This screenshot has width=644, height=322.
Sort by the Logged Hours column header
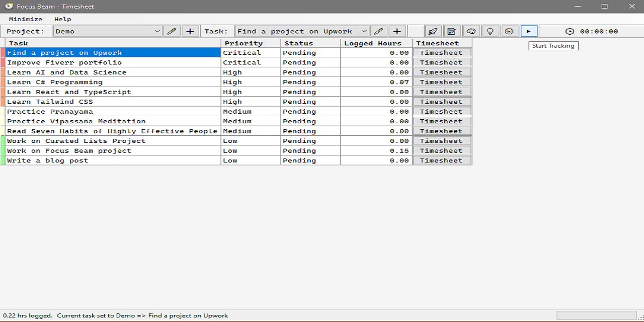[x=376, y=43]
